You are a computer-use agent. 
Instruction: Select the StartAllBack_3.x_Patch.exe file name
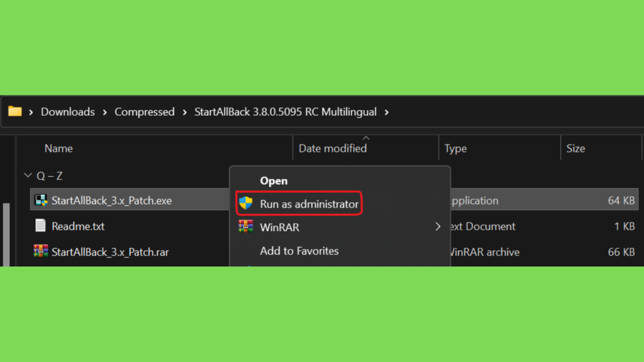112,200
